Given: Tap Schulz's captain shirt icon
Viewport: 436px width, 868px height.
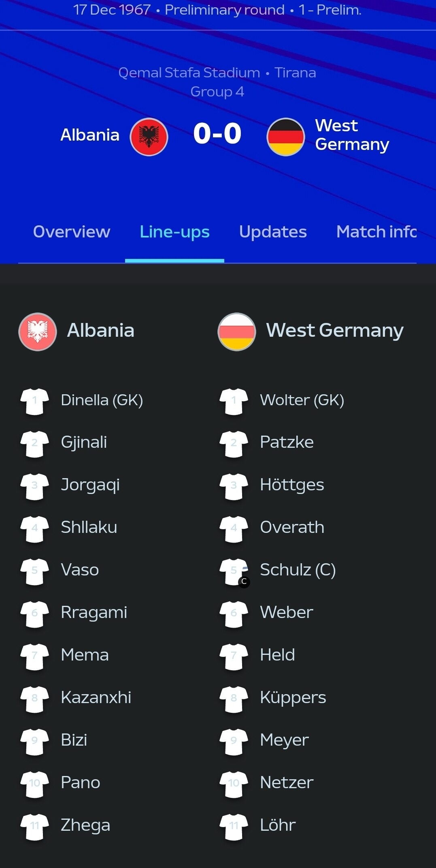Looking at the screenshot, I should [234, 571].
